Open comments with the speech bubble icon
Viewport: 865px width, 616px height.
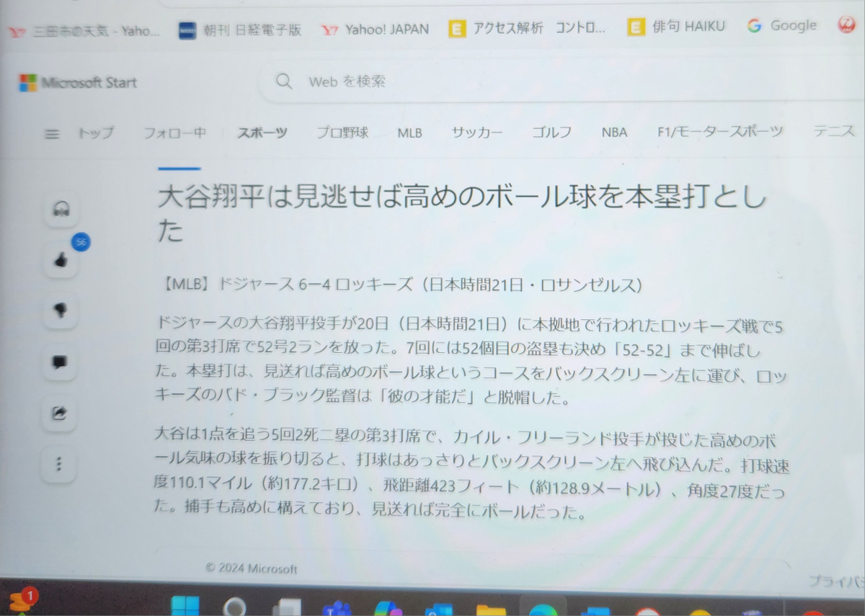click(61, 362)
